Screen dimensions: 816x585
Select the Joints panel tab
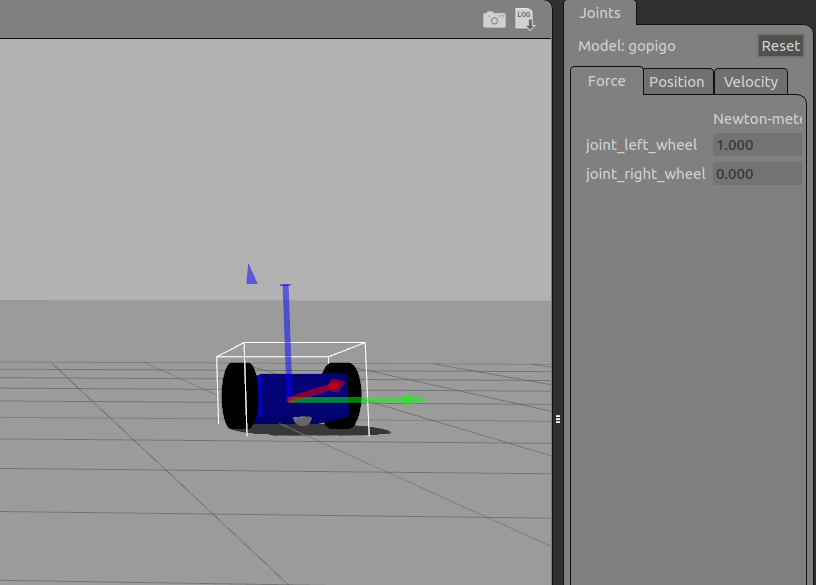[600, 12]
